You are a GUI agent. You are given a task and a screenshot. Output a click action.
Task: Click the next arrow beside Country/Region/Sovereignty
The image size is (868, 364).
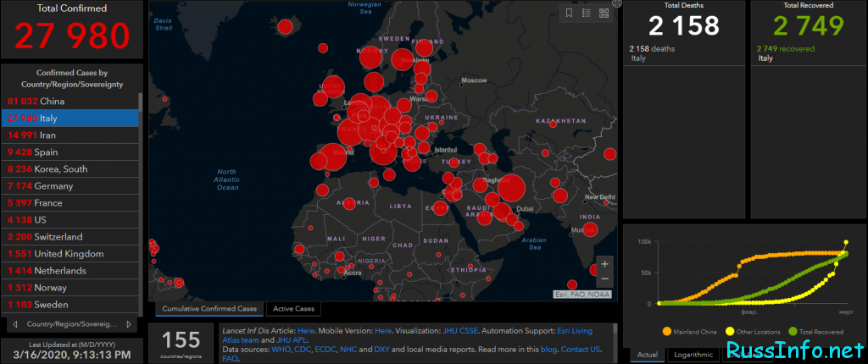click(x=129, y=324)
